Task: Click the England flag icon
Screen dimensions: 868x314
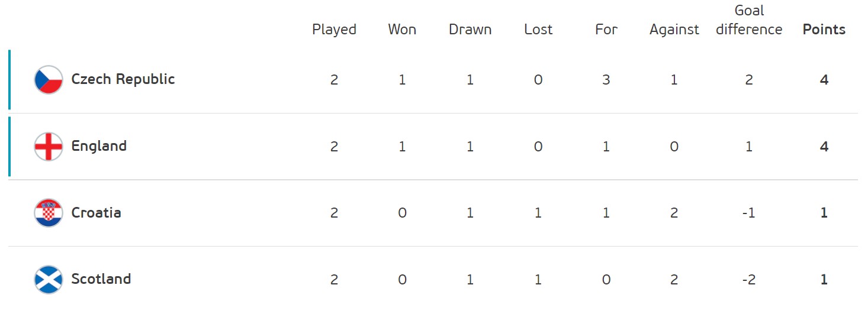Action: [49, 147]
